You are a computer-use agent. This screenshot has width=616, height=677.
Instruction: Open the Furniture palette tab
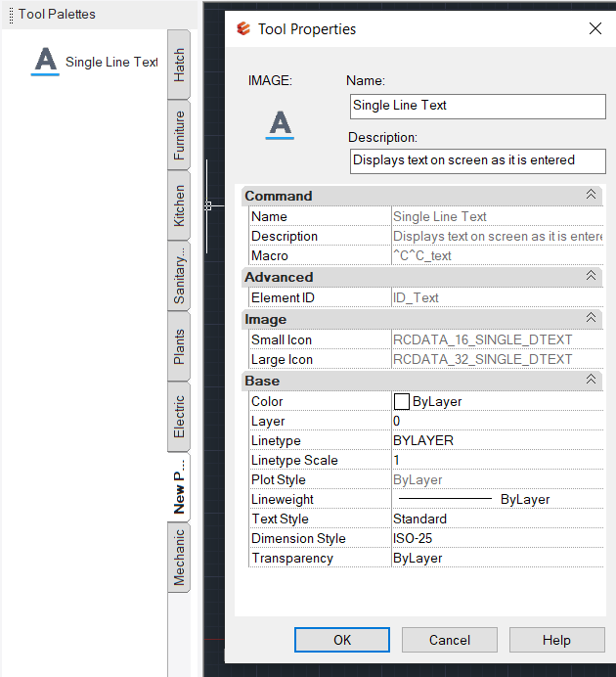179,135
